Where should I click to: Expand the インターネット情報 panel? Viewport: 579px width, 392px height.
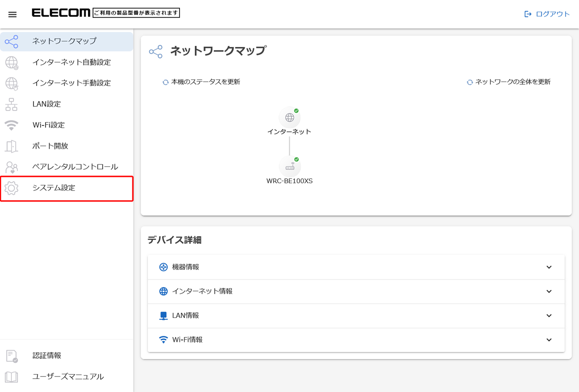pyautogui.click(x=549, y=291)
